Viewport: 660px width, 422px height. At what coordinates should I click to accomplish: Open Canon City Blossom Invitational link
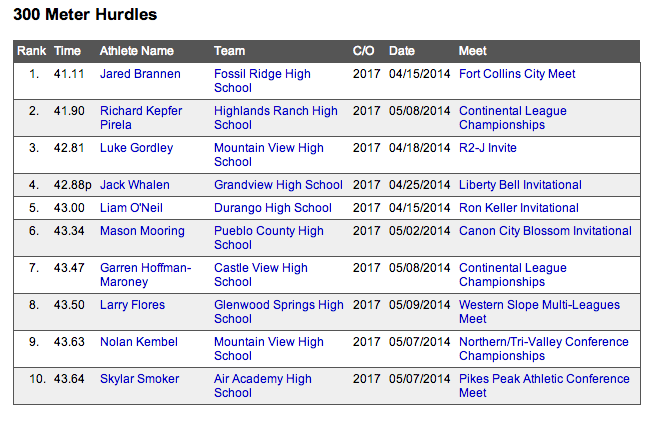(545, 231)
